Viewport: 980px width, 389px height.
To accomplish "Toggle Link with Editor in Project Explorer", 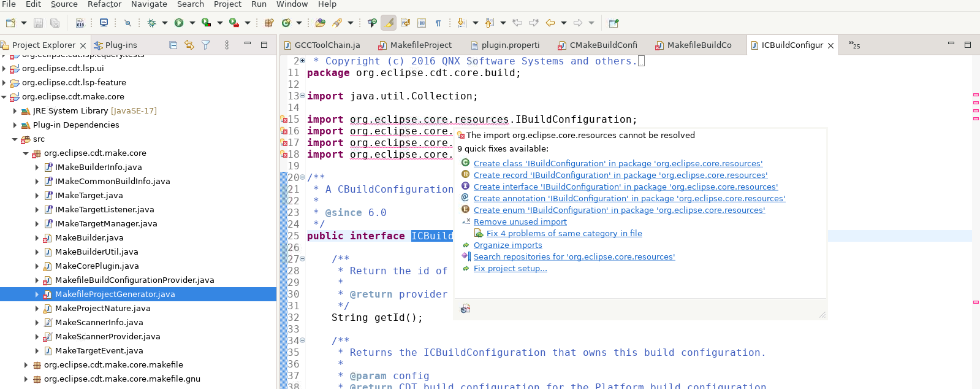I will 189,45.
